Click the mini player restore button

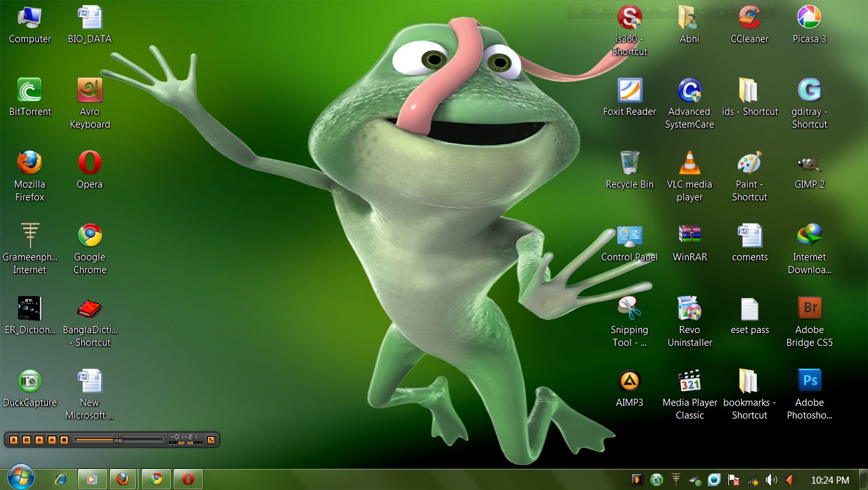(211, 440)
